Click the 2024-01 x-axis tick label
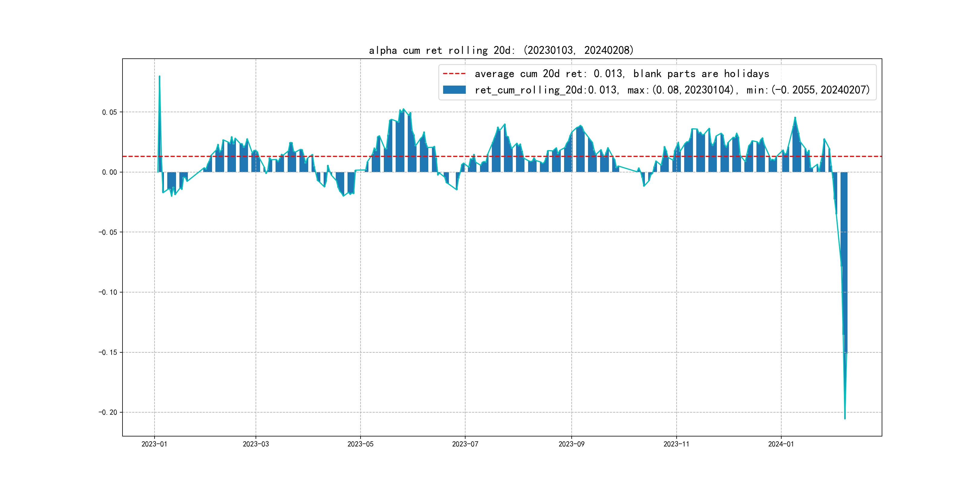Viewport: 980px width, 490px height. (781, 444)
